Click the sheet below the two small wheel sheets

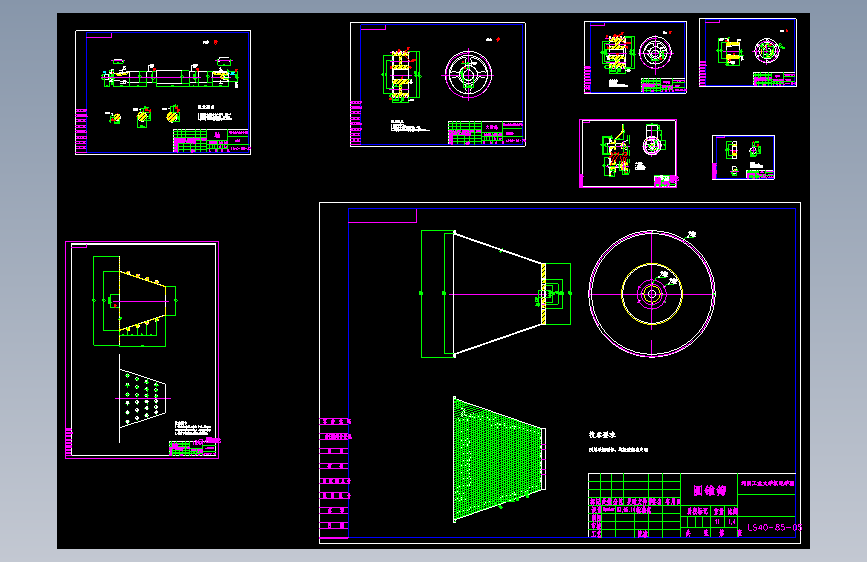[x=628, y=153]
